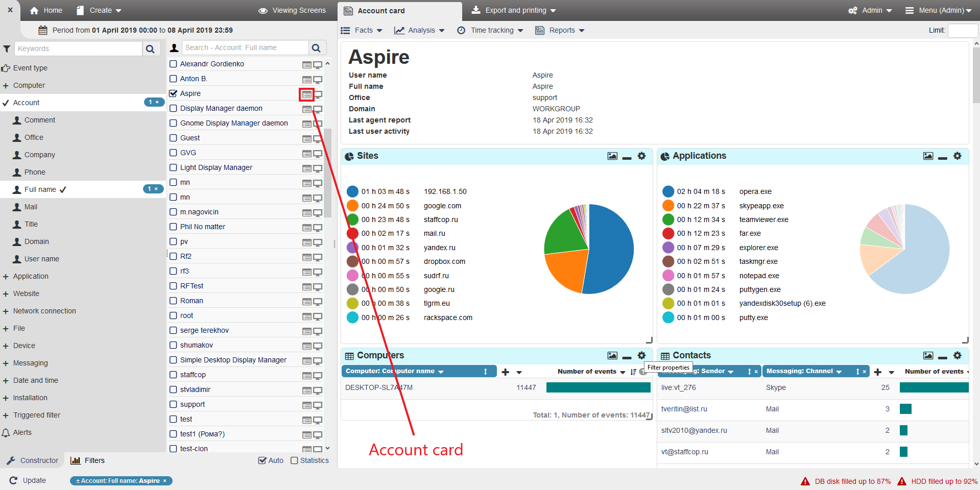Image resolution: width=980 pixels, height=490 pixels.
Task: Open viewing screens icon for Anton B.
Action: click(318, 80)
